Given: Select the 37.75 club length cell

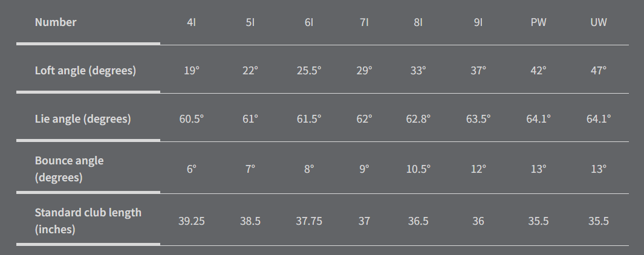Looking at the screenshot, I should [309, 221].
